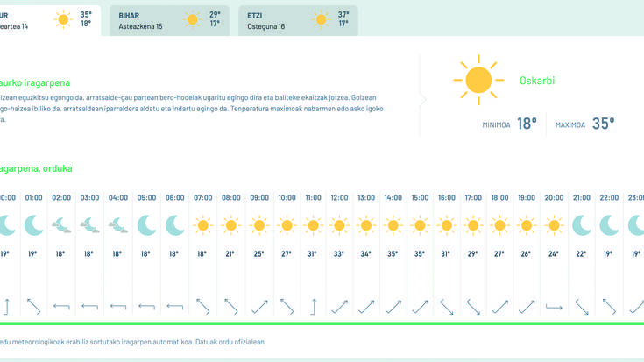Click the wind direction arrow for 16:00
Screen dimensions: 644x362
coord(447,307)
